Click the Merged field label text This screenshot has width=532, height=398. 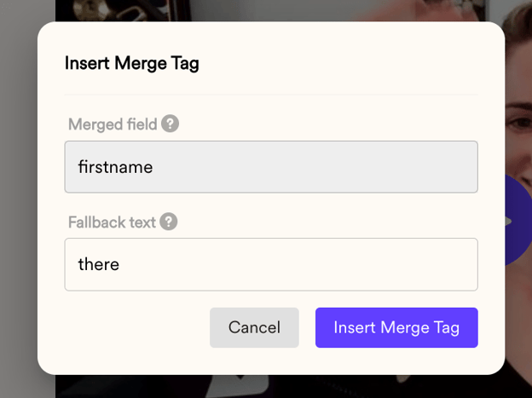tap(113, 124)
